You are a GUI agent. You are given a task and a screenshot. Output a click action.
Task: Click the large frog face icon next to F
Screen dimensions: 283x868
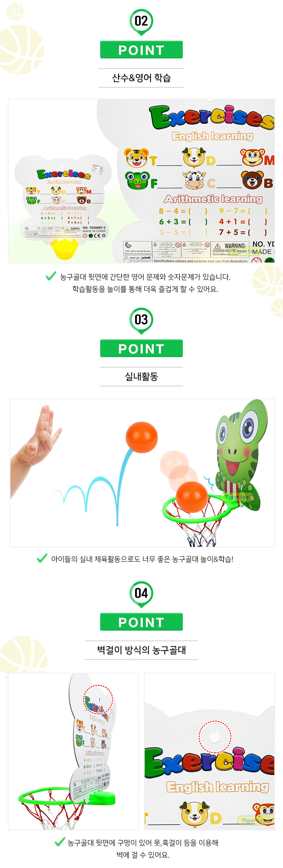(137, 180)
